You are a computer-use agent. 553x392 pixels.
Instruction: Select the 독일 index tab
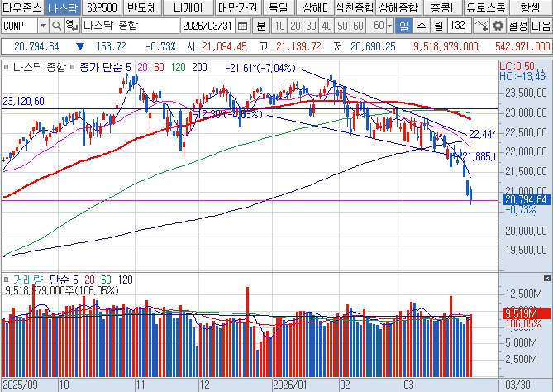point(279,7)
